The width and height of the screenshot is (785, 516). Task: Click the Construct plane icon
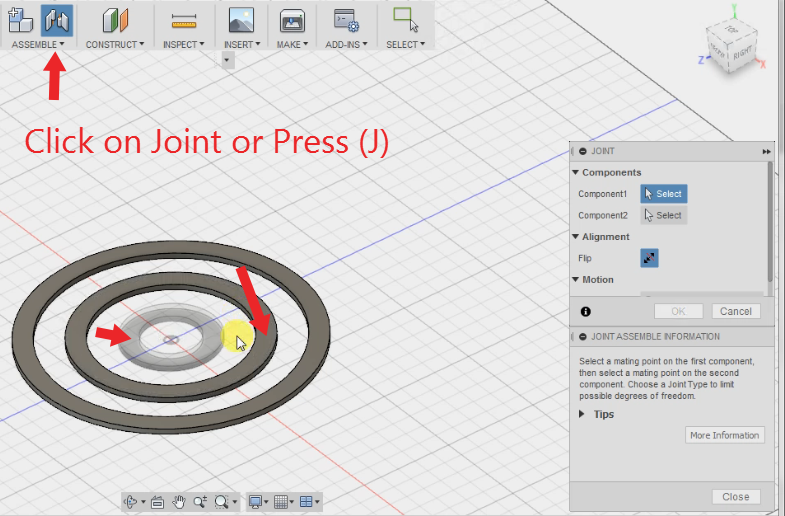tap(115, 21)
